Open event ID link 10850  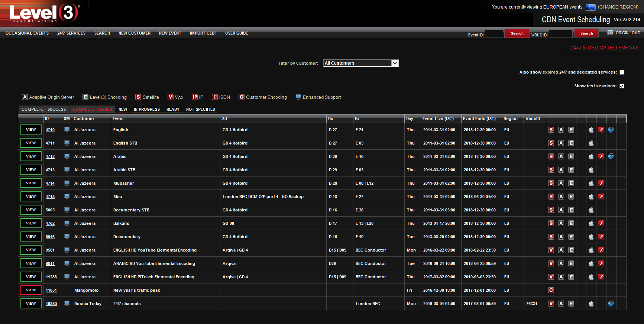(x=51, y=304)
